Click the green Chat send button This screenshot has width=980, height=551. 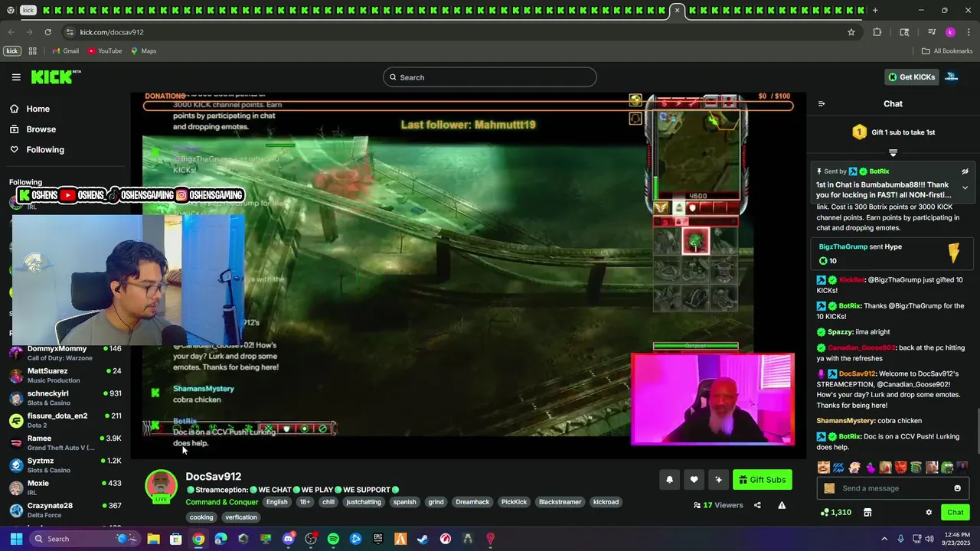click(x=955, y=512)
